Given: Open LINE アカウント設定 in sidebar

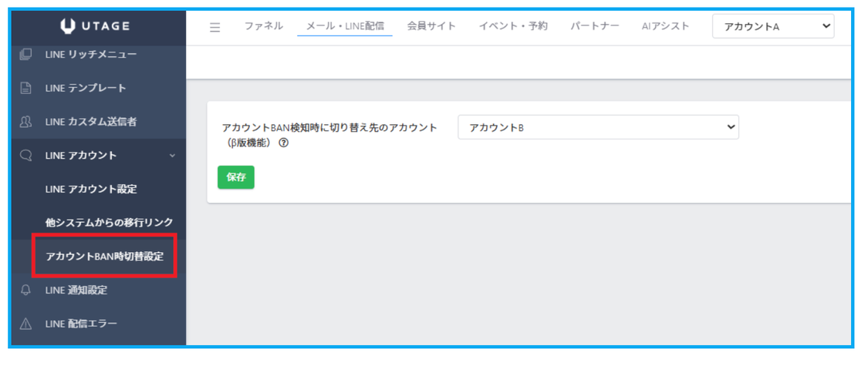Looking at the screenshot, I should pos(91,190).
